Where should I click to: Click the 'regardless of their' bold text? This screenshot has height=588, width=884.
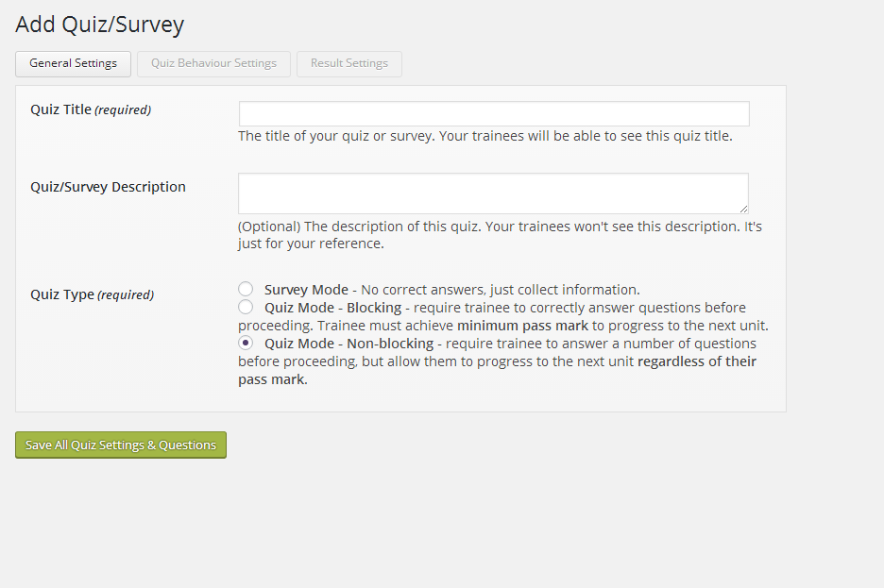[697, 361]
